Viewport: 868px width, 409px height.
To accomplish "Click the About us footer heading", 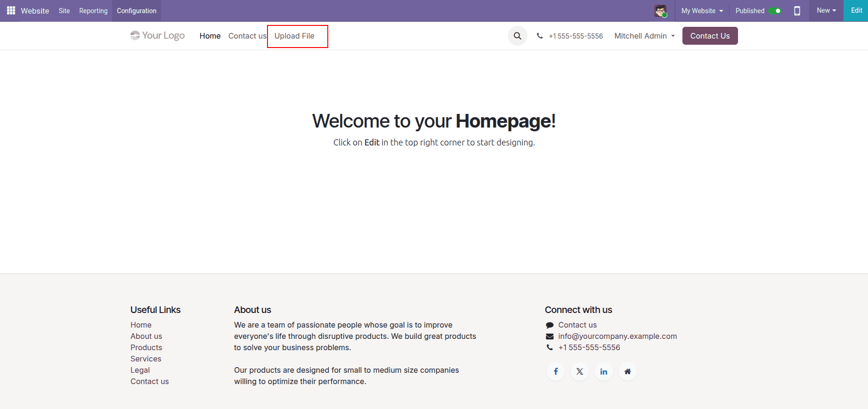I will pyautogui.click(x=252, y=310).
